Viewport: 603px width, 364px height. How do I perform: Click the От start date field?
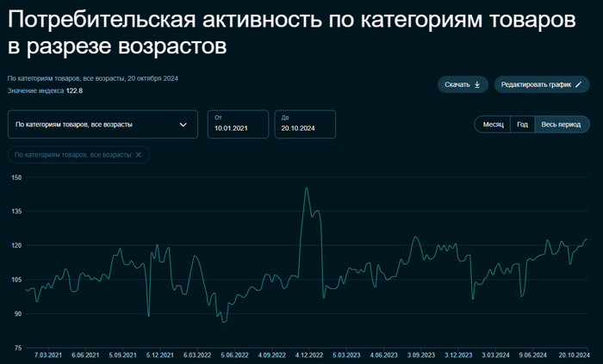click(x=238, y=125)
